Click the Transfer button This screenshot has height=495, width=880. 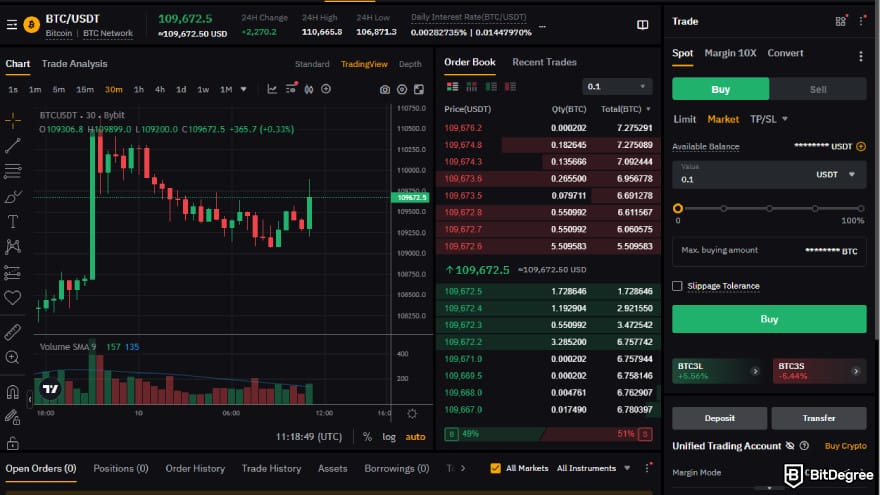[819, 418]
